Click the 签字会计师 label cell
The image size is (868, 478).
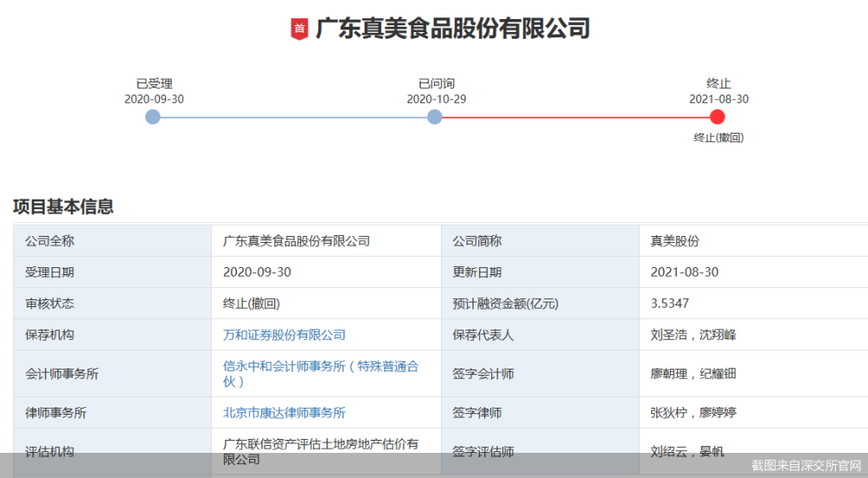540,373
